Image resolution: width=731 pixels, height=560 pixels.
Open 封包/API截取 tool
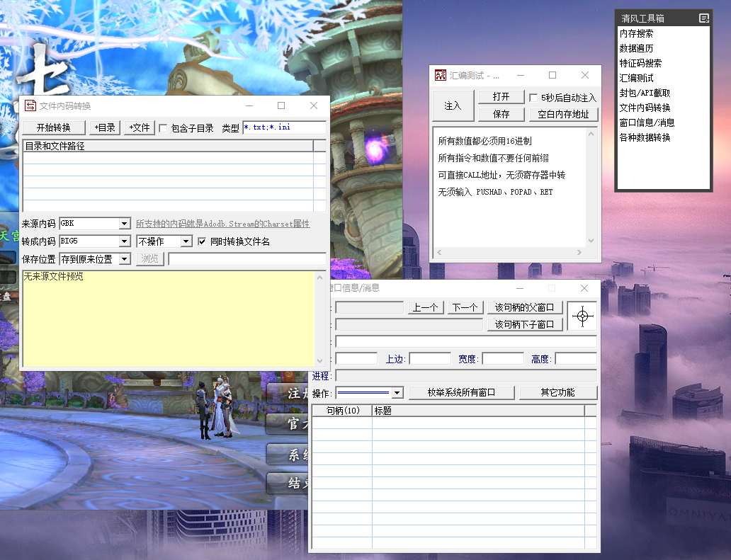click(x=645, y=93)
